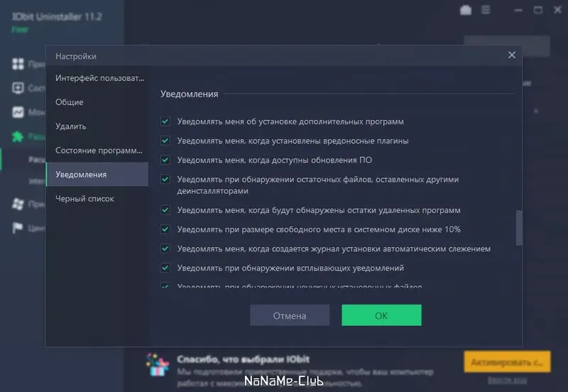Uncheck notify when installation log is created
Viewport: 568px width, 392px height.
165,249
